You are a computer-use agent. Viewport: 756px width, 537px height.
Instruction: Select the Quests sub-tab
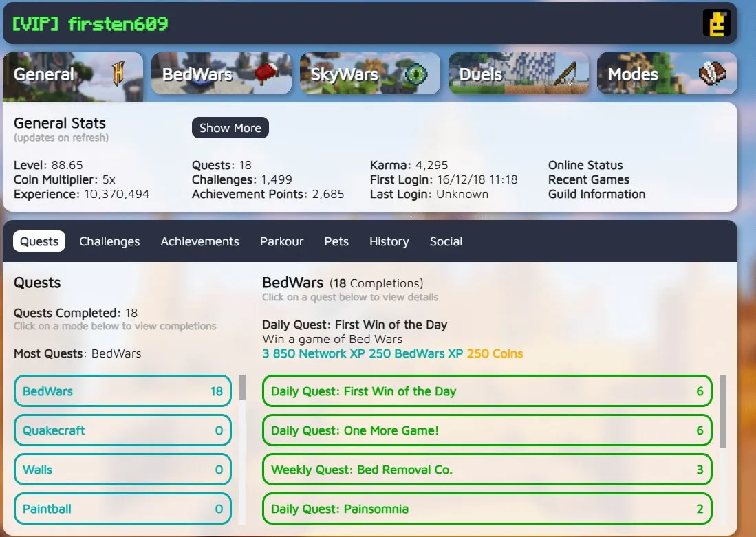tap(39, 241)
